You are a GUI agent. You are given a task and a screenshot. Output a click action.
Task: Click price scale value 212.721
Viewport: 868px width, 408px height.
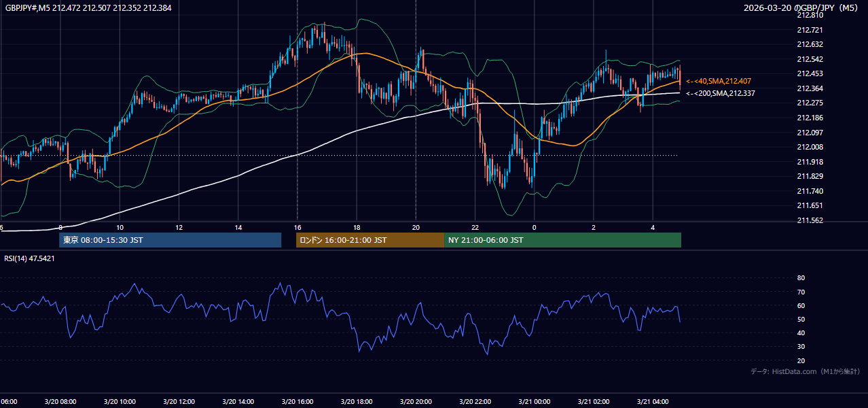coord(810,30)
